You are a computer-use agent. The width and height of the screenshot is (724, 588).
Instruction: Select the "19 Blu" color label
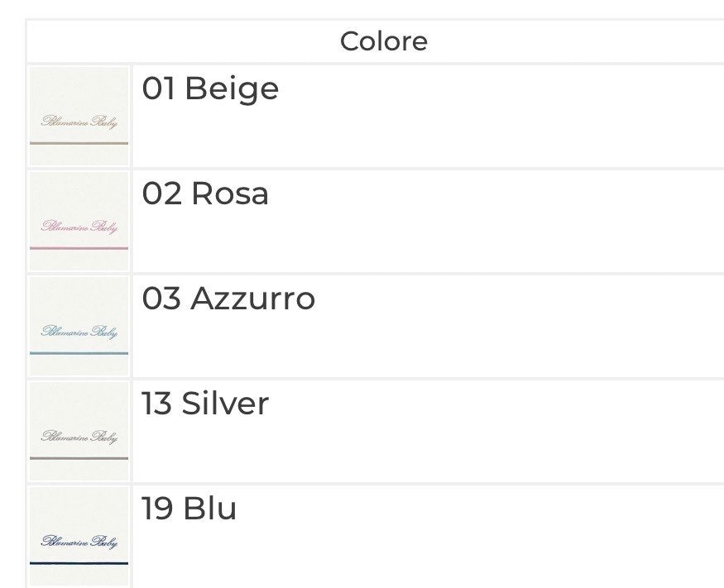pyautogui.click(x=189, y=509)
